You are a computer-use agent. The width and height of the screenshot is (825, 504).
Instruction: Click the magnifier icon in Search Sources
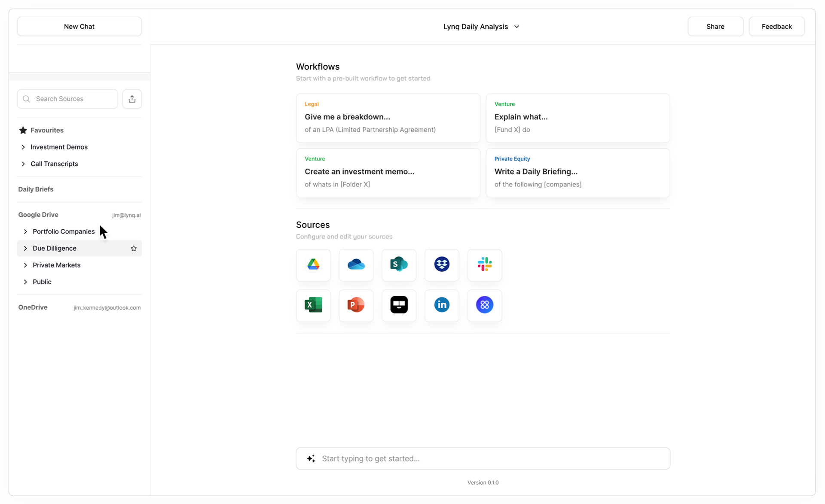pos(26,99)
